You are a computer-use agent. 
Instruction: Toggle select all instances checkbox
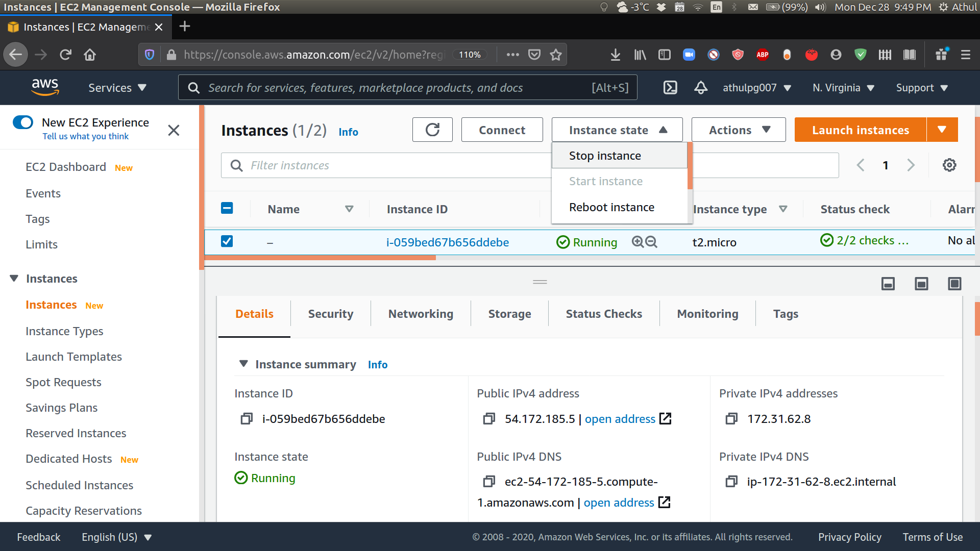227,207
